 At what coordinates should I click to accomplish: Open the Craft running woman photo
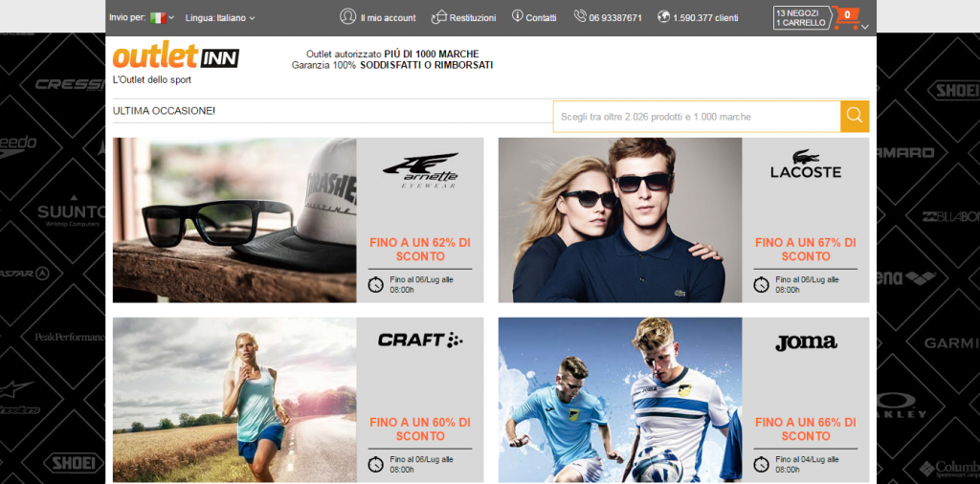tap(234, 400)
